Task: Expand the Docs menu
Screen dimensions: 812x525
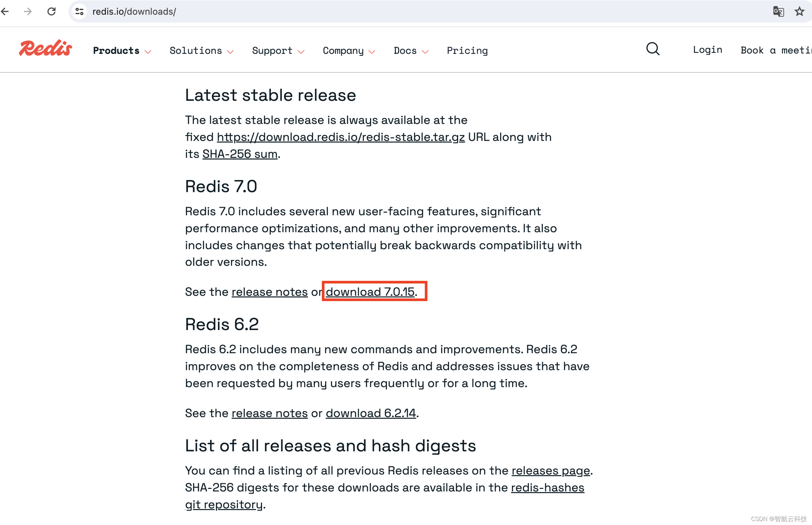Action: pyautogui.click(x=411, y=51)
